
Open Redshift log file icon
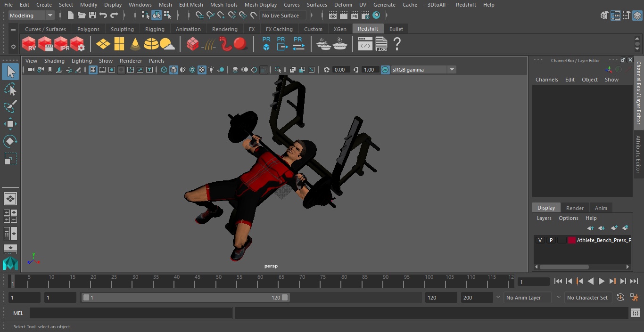[x=381, y=44]
